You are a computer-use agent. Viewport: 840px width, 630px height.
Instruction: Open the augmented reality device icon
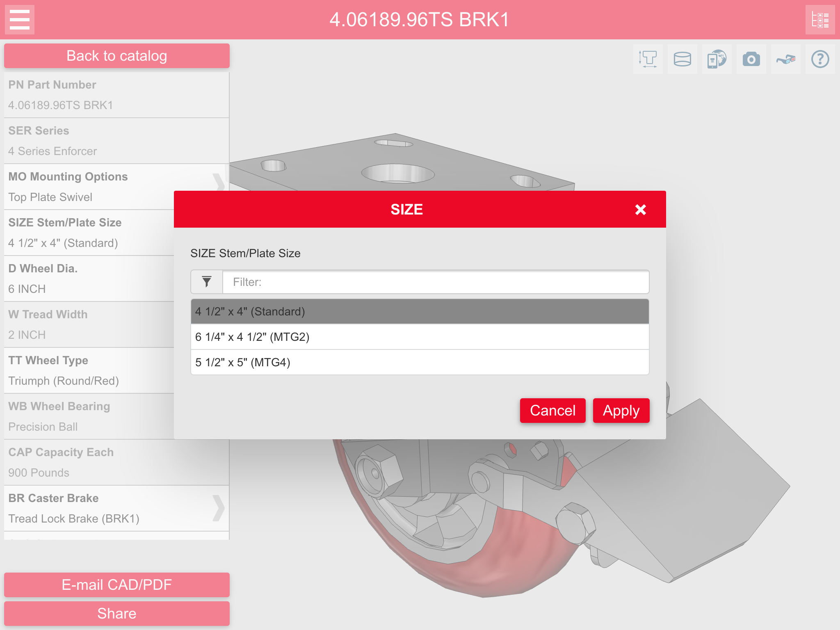pos(717,59)
